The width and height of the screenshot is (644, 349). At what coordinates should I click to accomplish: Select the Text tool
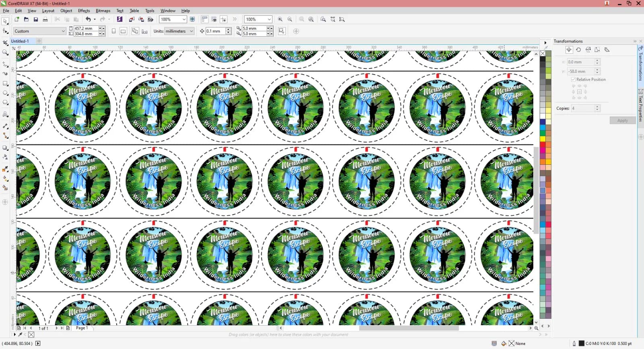(x=5, y=114)
